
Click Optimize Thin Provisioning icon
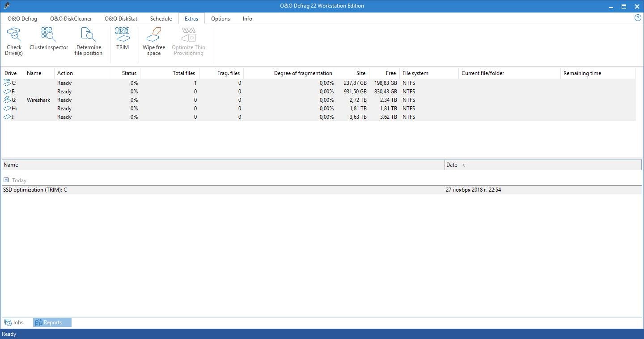(188, 41)
